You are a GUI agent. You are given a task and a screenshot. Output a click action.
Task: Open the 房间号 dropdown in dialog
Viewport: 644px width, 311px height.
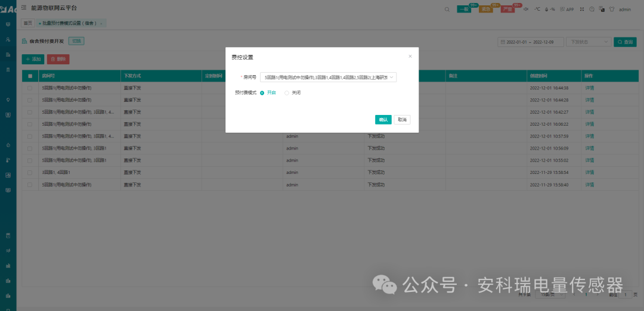[x=328, y=77]
